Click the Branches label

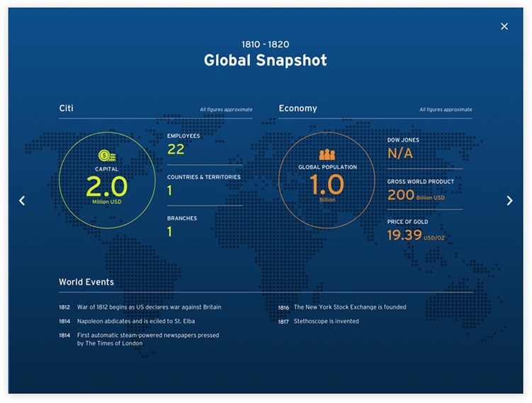[x=182, y=218]
